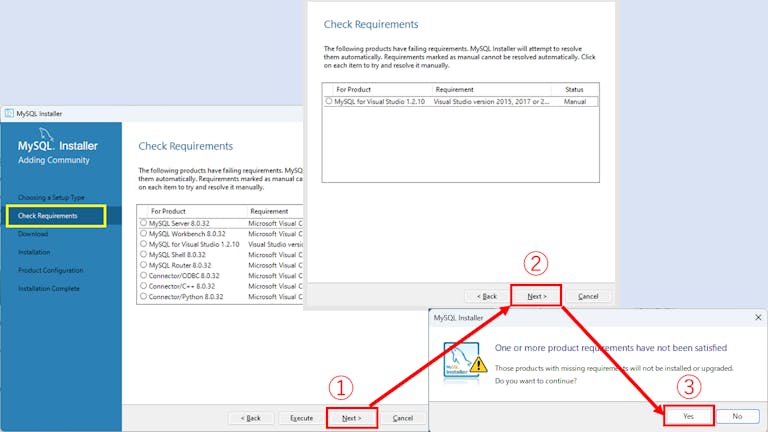This screenshot has width=768, height=432.
Task: Click Back in the upper installer window
Action: coord(487,296)
